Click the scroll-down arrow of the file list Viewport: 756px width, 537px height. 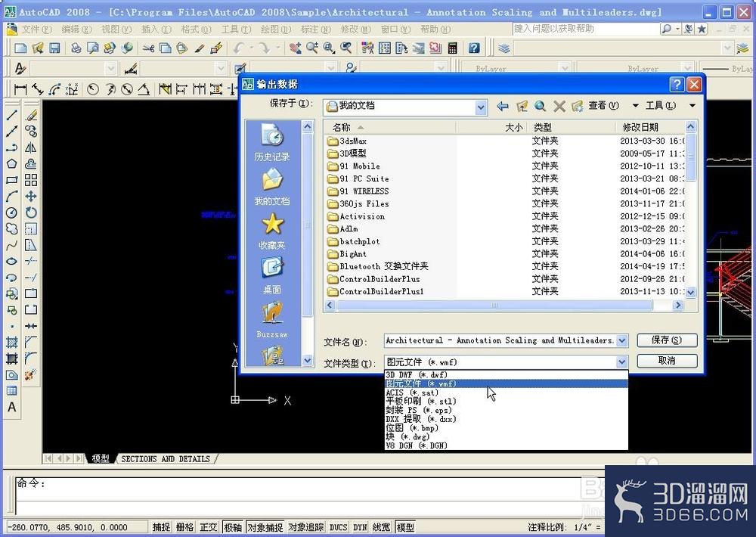pyautogui.click(x=690, y=292)
